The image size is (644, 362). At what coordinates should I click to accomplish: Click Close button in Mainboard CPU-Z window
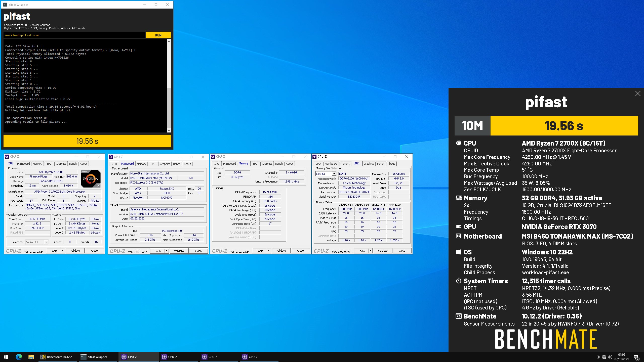(x=198, y=251)
